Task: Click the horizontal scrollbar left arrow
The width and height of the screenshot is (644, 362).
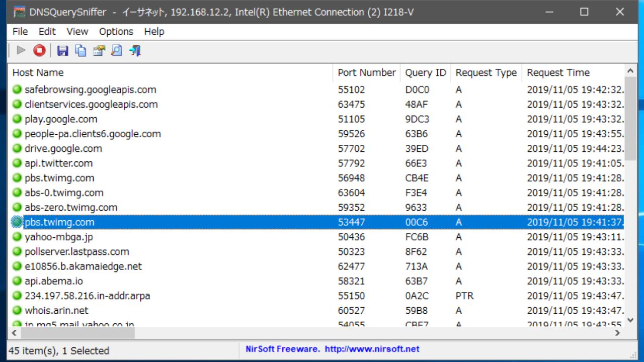Action: click(14, 333)
